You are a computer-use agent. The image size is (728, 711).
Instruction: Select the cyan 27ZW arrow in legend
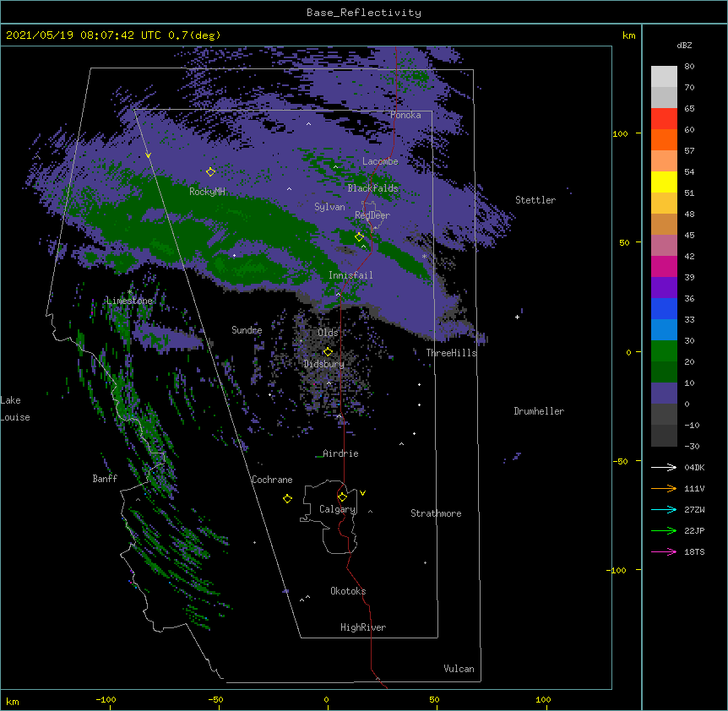[x=664, y=509]
